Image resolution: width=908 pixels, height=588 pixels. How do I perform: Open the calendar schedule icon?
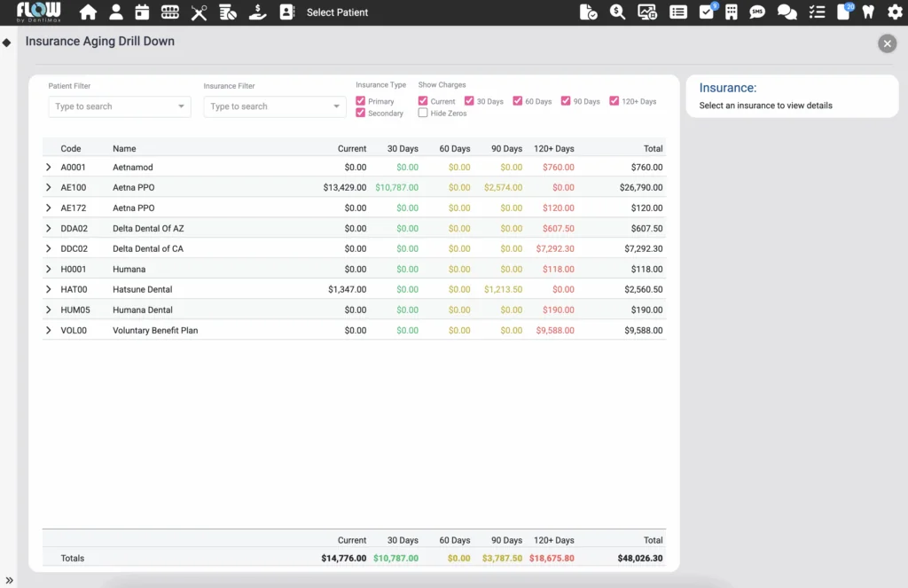click(x=142, y=12)
